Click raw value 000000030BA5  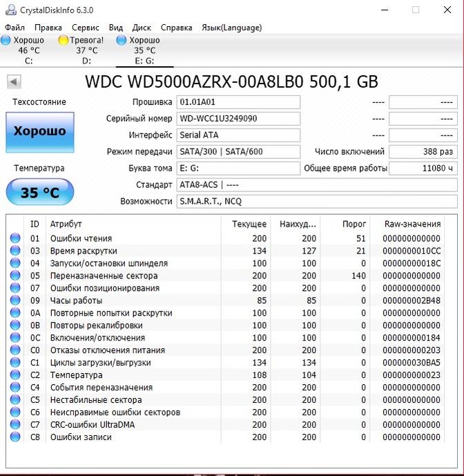click(412, 363)
